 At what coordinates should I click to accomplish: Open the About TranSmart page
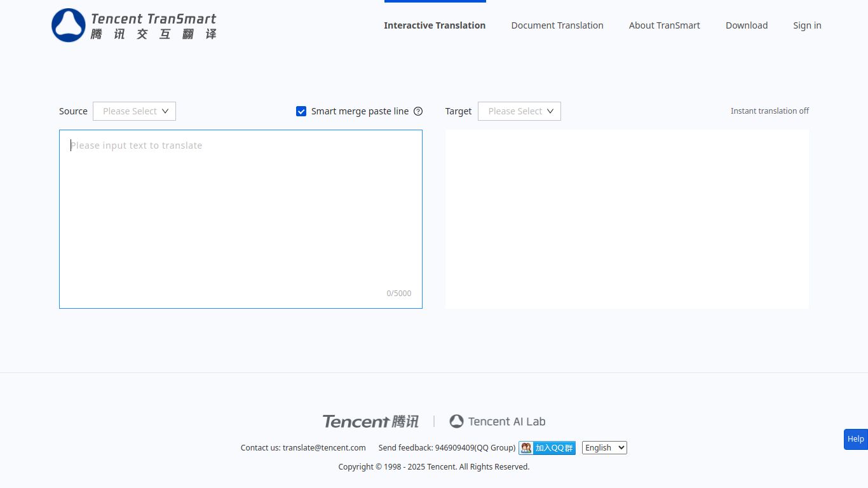pyautogui.click(x=665, y=25)
